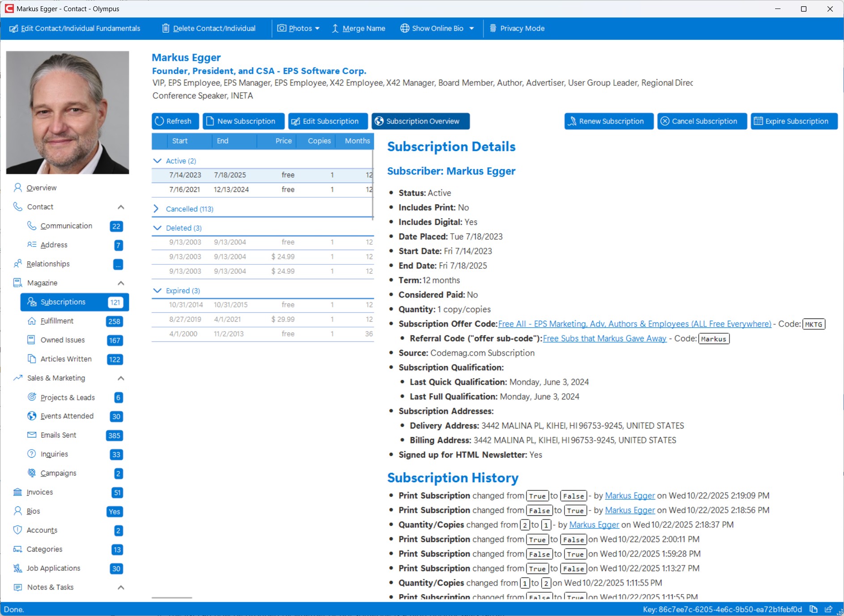844x616 pixels.
Task: Collapse the Deleted (3) subscriptions group
Action: (157, 228)
